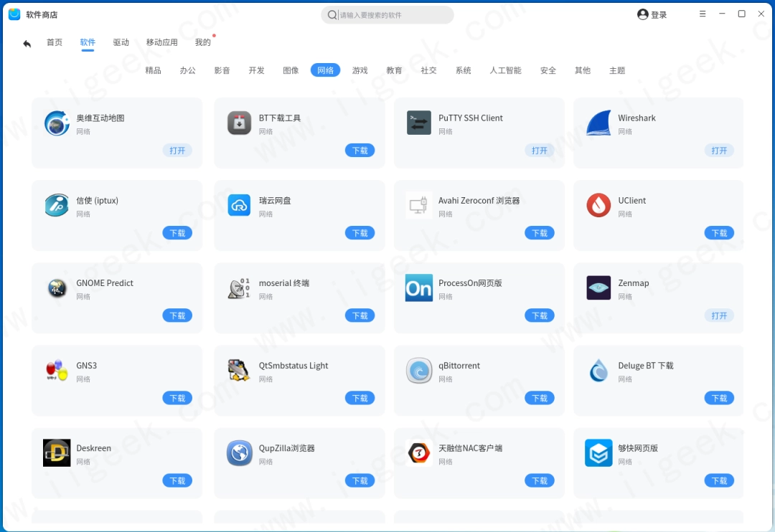
Task: Click the ProcessOn网页版 icon
Action: tap(418, 288)
